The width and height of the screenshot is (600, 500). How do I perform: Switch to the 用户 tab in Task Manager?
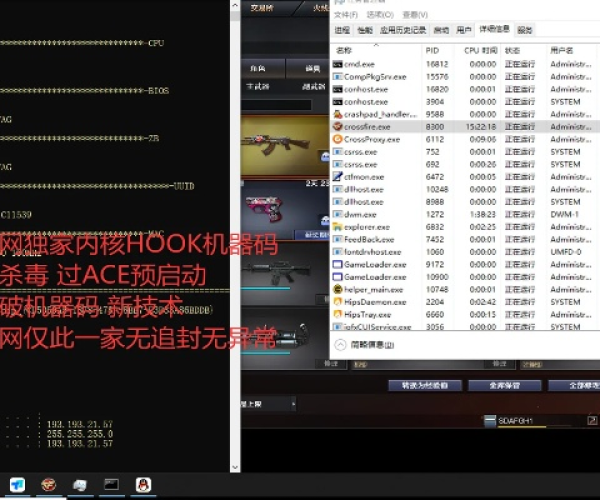click(463, 30)
